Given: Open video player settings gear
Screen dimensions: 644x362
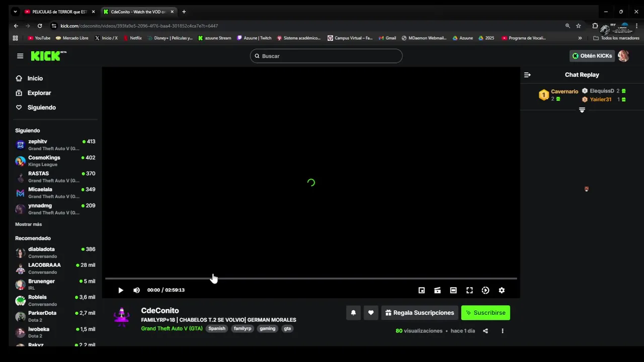Looking at the screenshot, I should click(502, 290).
